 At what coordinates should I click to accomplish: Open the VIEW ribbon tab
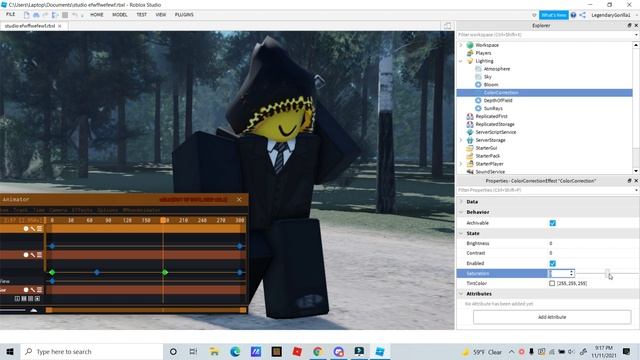(160, 15)
